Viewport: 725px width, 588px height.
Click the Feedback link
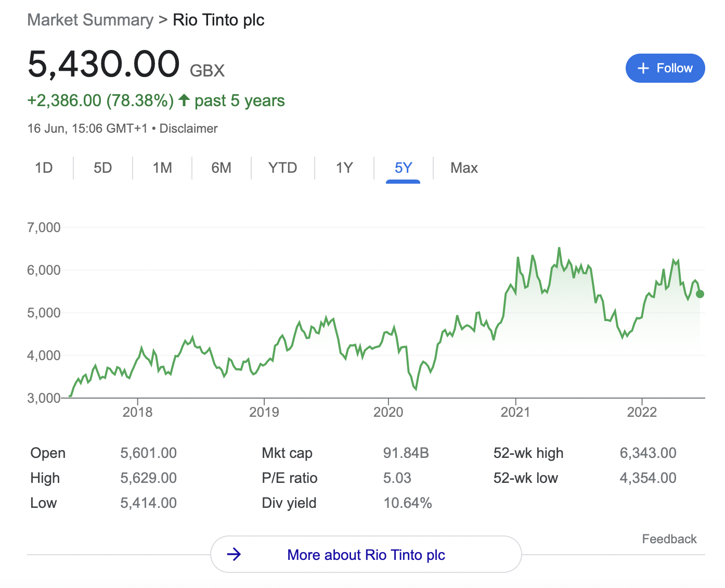669,539
